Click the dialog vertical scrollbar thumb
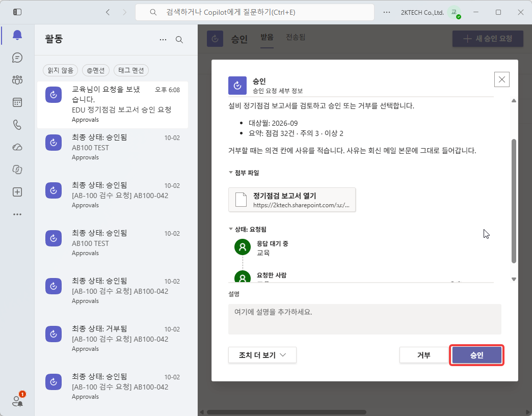Viewport: 532px width, 416px height. click(514, 201)
